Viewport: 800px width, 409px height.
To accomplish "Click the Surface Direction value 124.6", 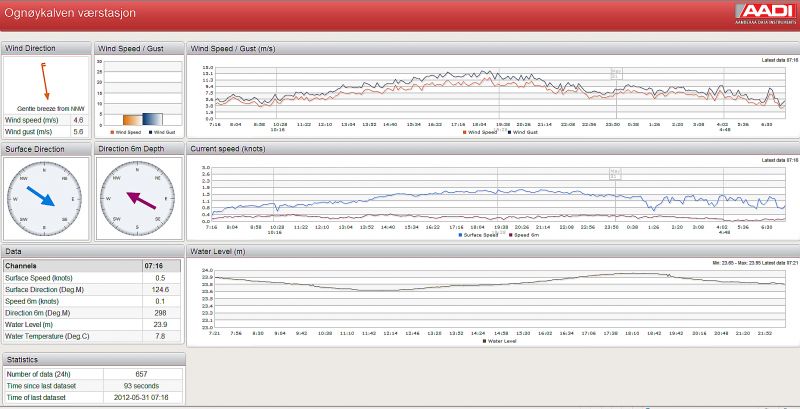I will 161,290.
